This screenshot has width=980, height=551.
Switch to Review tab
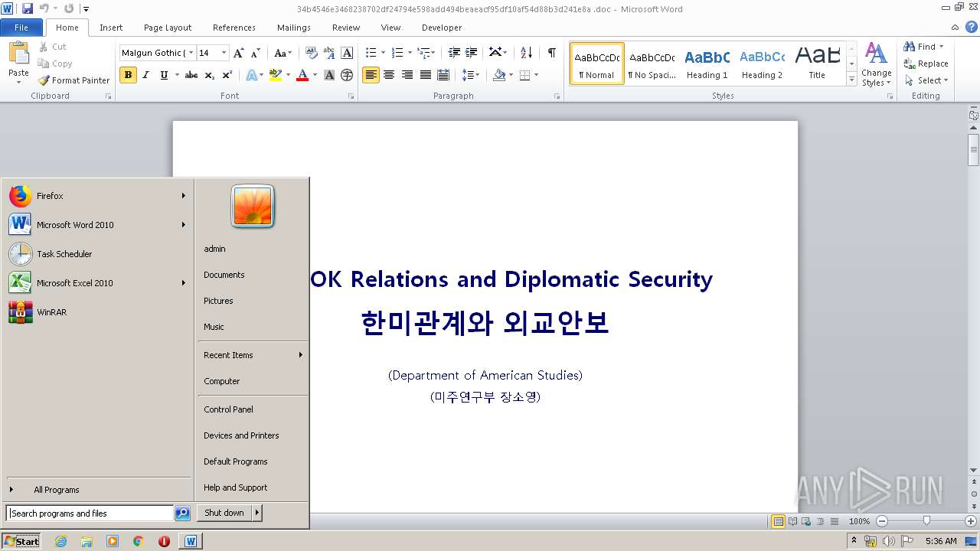point(346,28)
